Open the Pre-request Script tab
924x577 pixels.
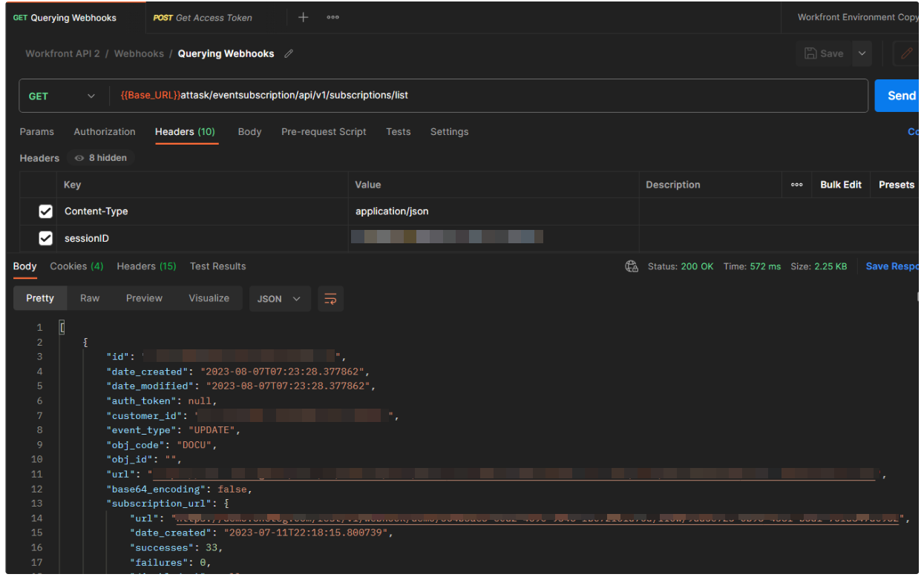pos(324,132)
